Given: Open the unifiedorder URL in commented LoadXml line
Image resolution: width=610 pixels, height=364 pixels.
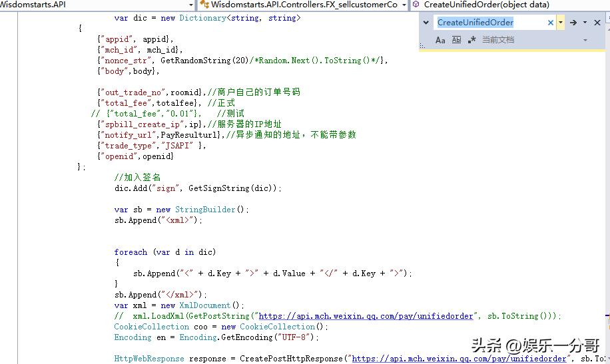Looking at the screenshot, I should [366, 316].
